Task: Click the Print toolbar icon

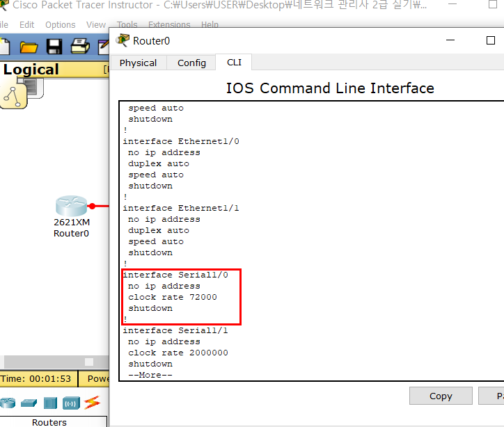Action: 80,46
